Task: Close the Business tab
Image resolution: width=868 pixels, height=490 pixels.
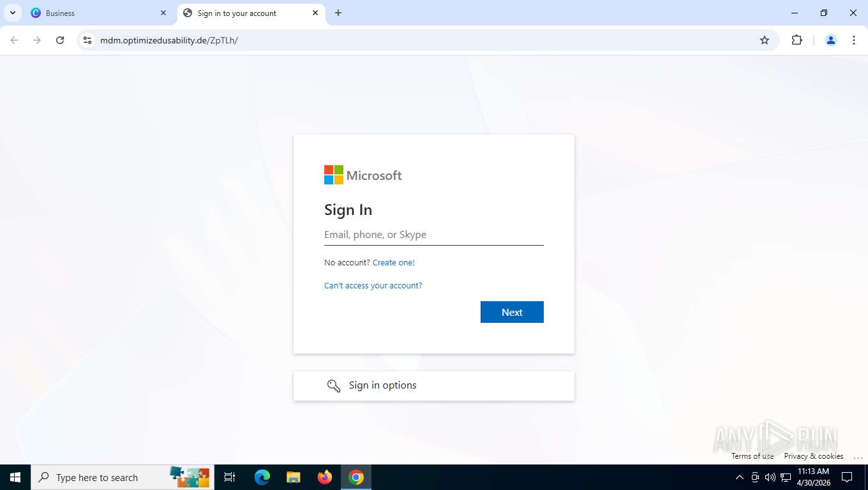Action: tap(163, 13)
